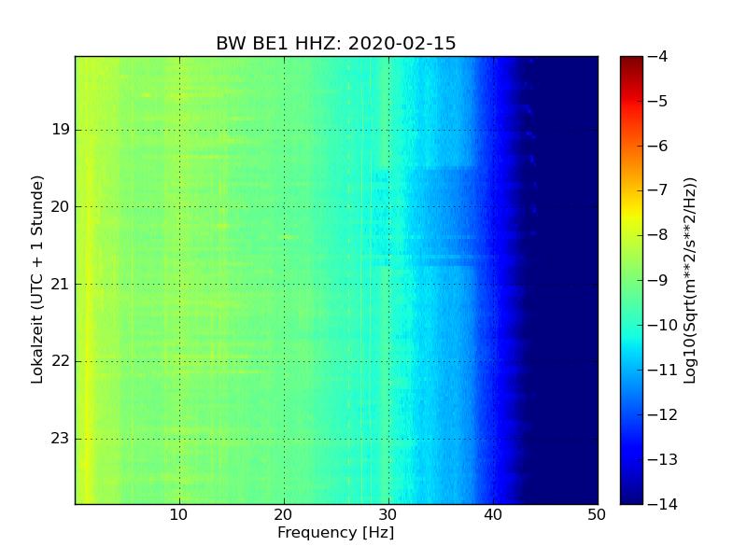747x560 pixels.
Task: Click the colorbar tick label −14
Action: (663, 504)
